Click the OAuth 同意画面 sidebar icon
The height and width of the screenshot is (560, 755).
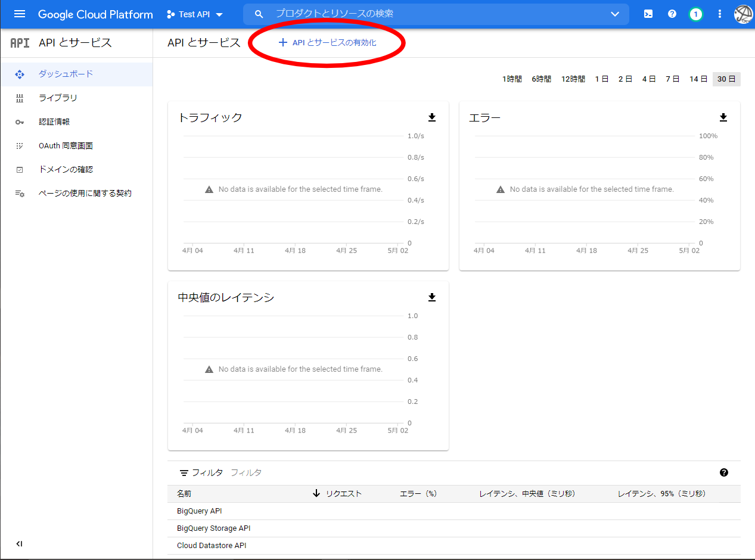19,145
